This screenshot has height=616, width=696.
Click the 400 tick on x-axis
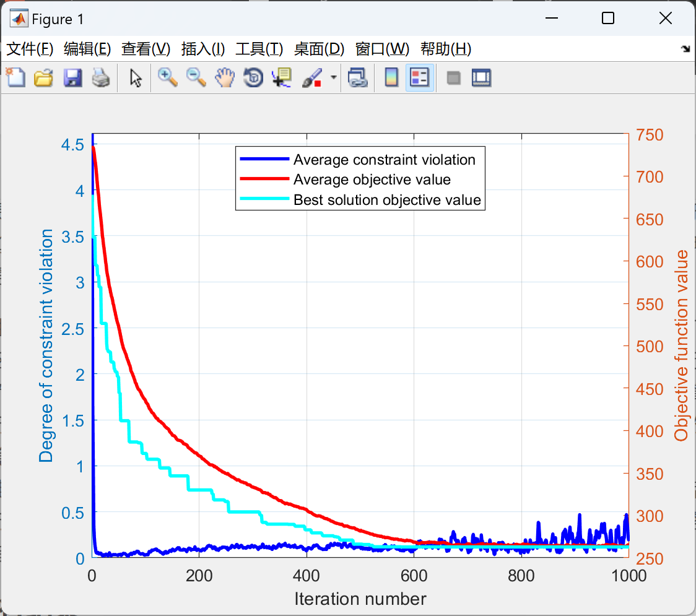[x=307, y=576]
